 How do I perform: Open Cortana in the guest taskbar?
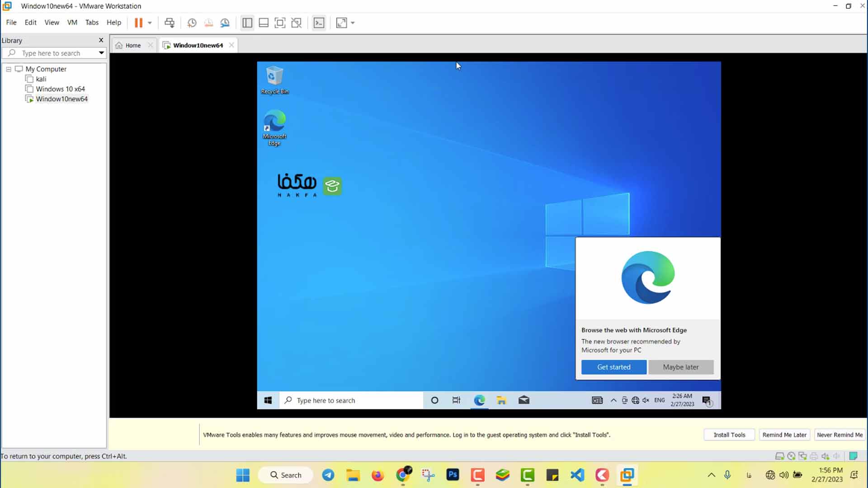point(434,400)
